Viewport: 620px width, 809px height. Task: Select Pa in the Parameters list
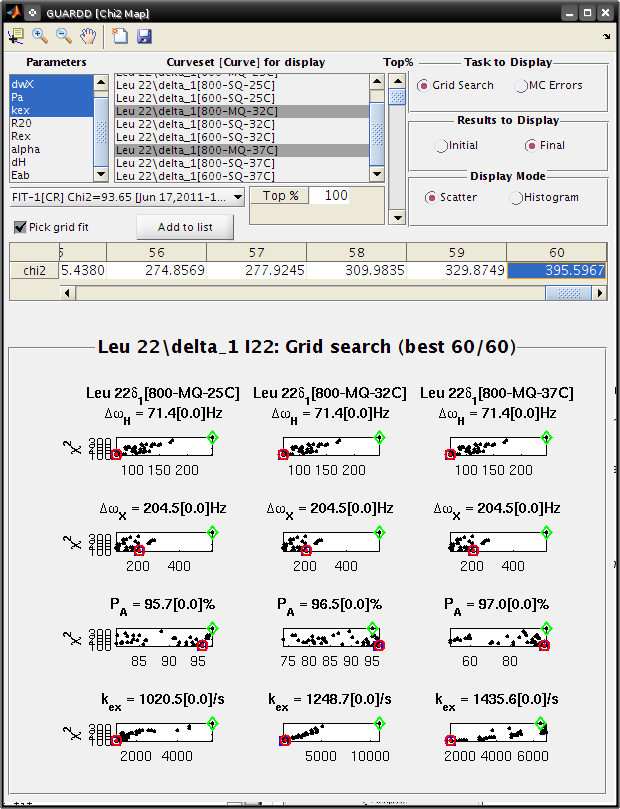pyautogui.click(x=52, y=97)
